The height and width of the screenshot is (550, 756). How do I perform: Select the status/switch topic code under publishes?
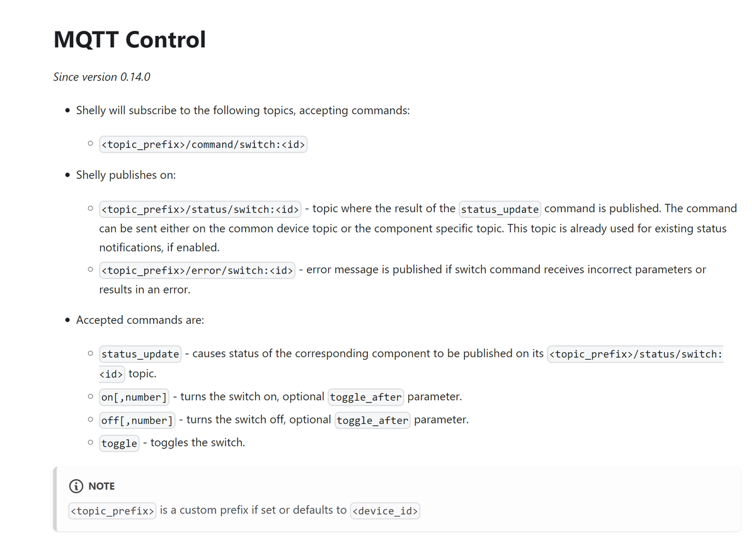tap(200, 209)
